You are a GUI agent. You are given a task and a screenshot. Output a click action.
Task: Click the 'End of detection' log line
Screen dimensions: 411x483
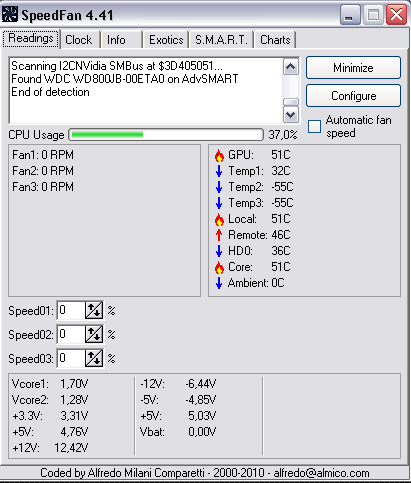[x=50, y=92]
